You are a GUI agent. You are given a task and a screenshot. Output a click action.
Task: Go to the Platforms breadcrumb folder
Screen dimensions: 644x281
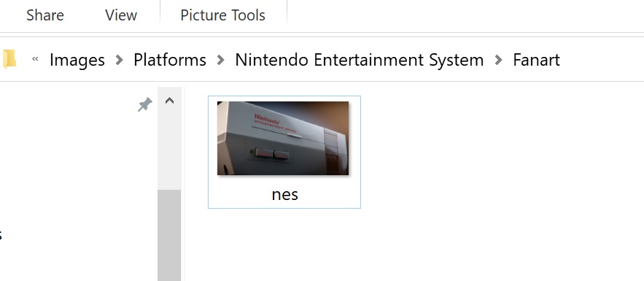coord(170,60)
